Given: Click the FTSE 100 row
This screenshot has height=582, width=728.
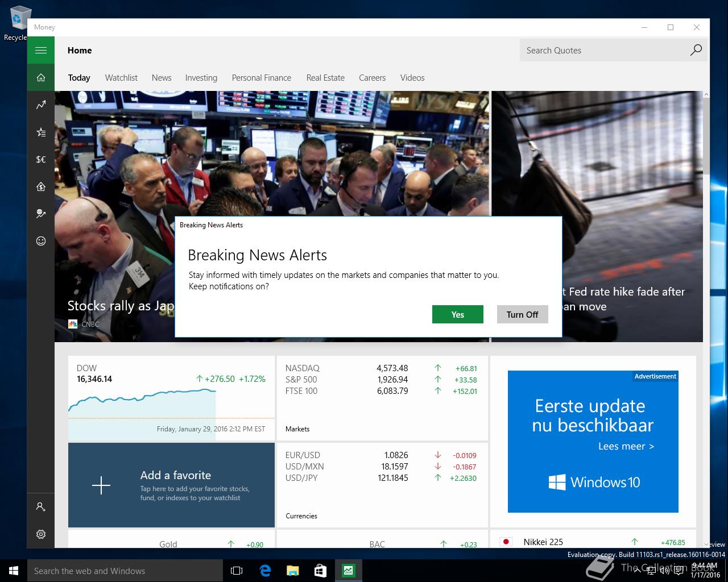Looking at the screenshot, I should (382, 391).
